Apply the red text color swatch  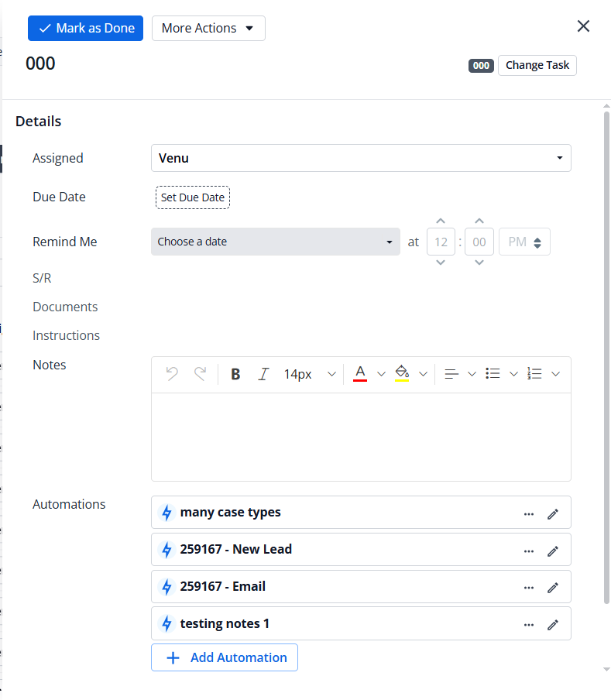click(360, 374)
